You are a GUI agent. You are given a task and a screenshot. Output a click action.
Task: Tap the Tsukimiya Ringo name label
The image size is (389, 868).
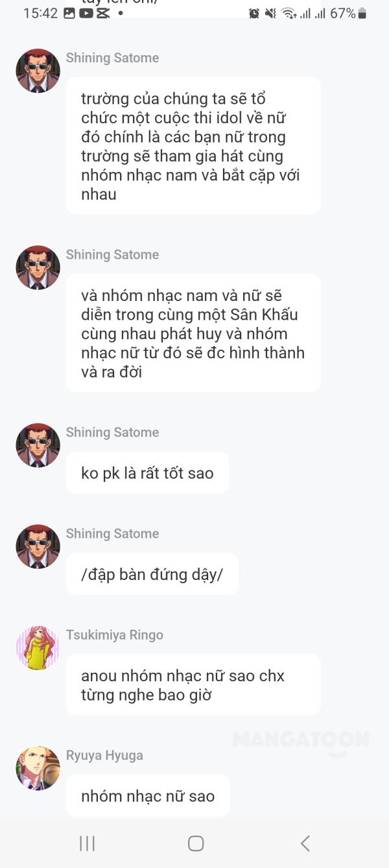click(x=114, y=634)
